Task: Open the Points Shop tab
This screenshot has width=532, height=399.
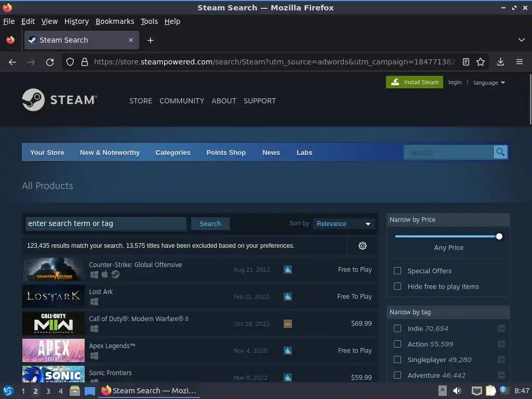Action: 226,152
